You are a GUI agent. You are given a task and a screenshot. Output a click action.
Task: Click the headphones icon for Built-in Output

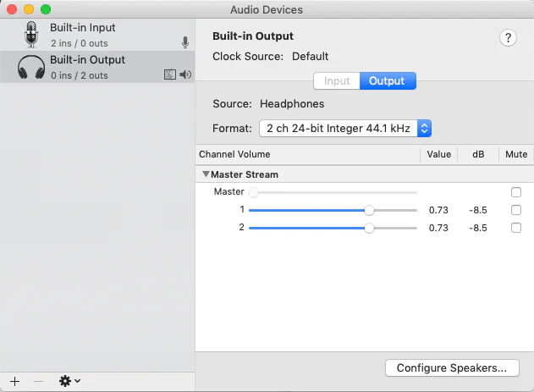click(x=31, y=67)
